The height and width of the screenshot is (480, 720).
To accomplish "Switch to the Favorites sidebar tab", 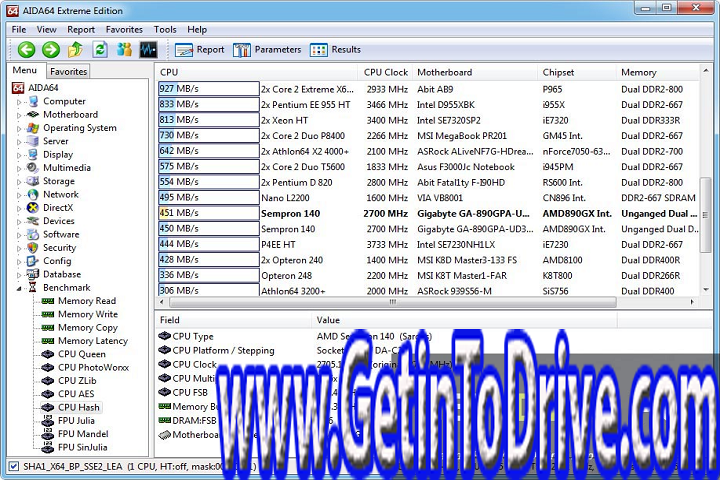I will point(68,72).
